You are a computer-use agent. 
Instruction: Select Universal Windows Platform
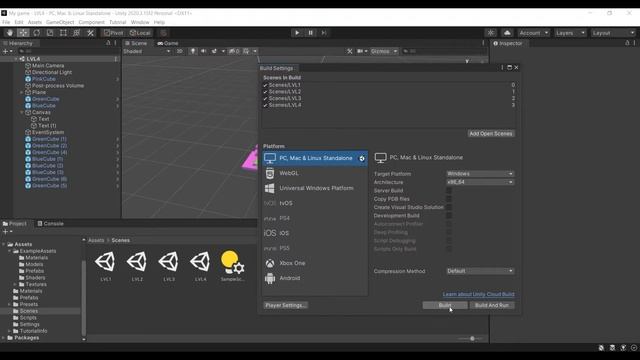coord(315,188)
